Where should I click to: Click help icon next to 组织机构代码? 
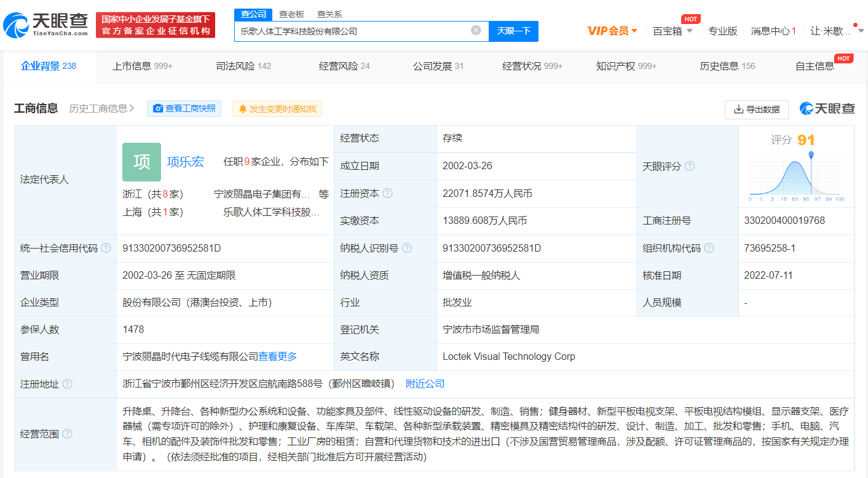point(709,249)
